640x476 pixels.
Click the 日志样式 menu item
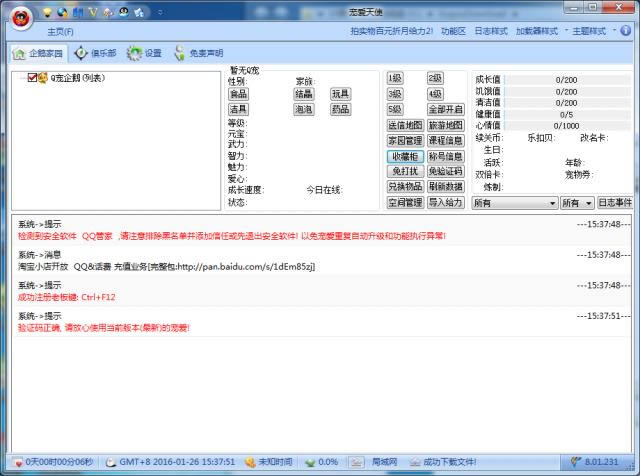pos(491,31)
